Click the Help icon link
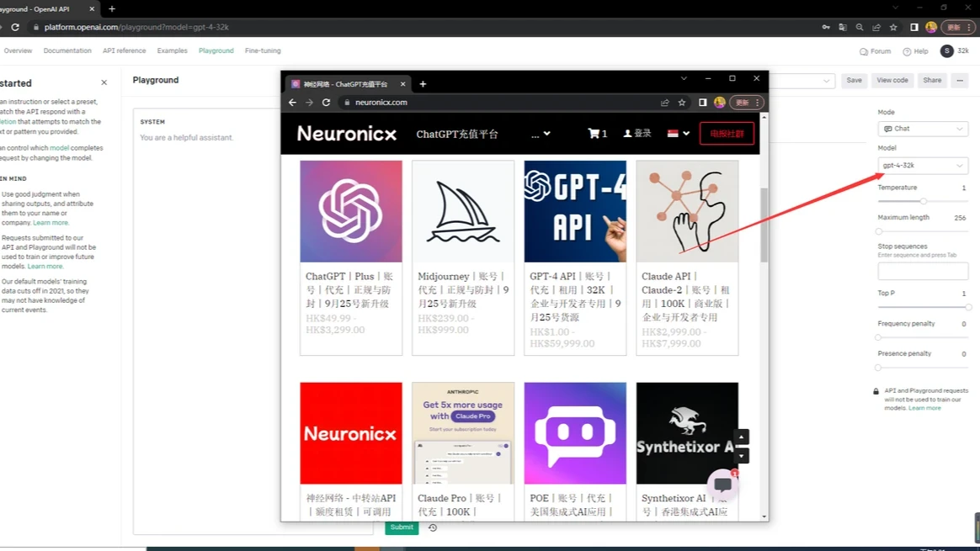This screenshot has width=980, height=551. pyautogui.click(x=916, y=51)
